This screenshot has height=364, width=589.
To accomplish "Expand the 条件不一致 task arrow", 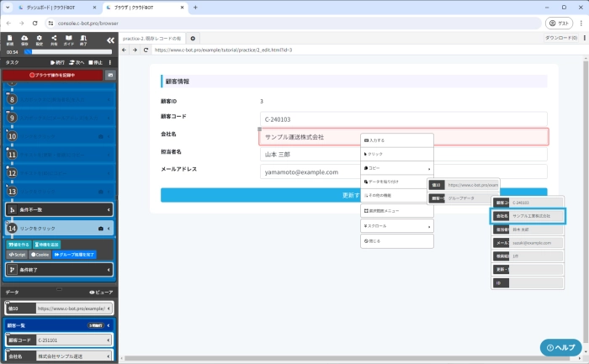I will [x=109, y=209].
